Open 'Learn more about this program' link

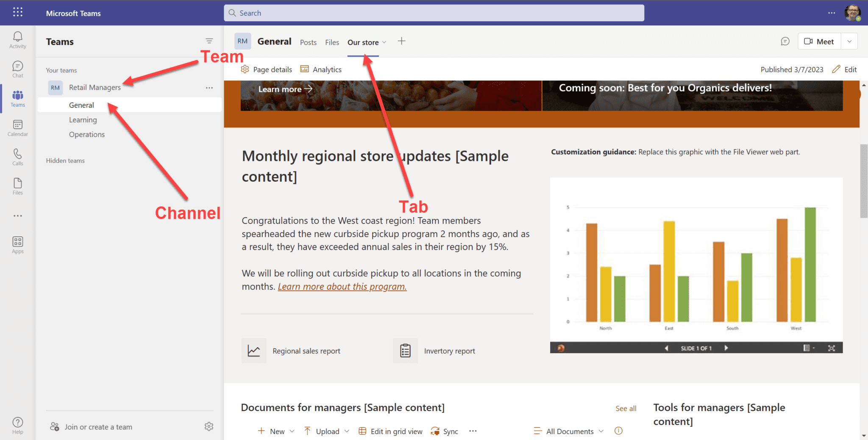click(342, 286)
